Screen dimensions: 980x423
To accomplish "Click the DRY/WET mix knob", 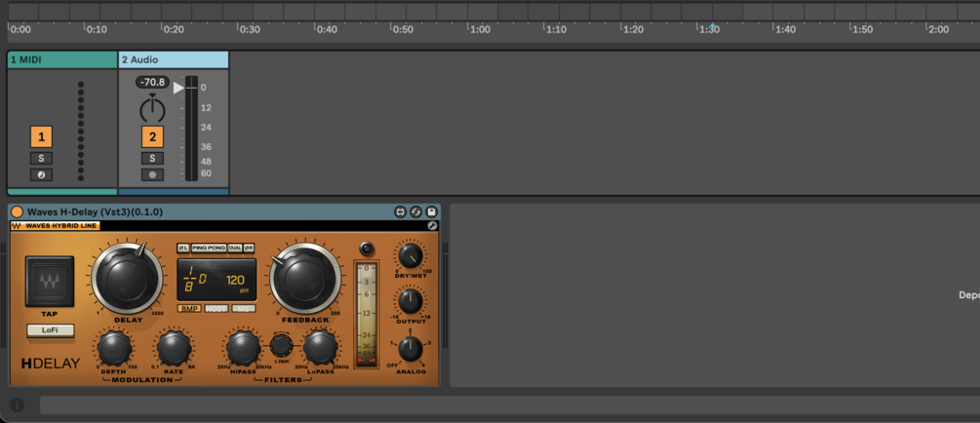I will click(411, 255).
